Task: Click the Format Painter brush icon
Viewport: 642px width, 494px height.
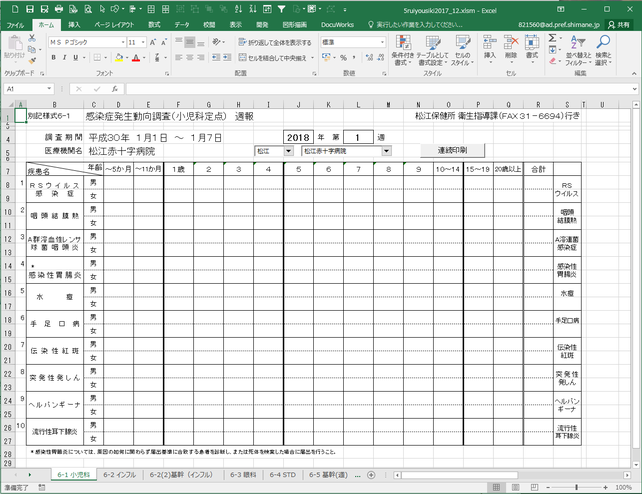Action: [32, 61]
